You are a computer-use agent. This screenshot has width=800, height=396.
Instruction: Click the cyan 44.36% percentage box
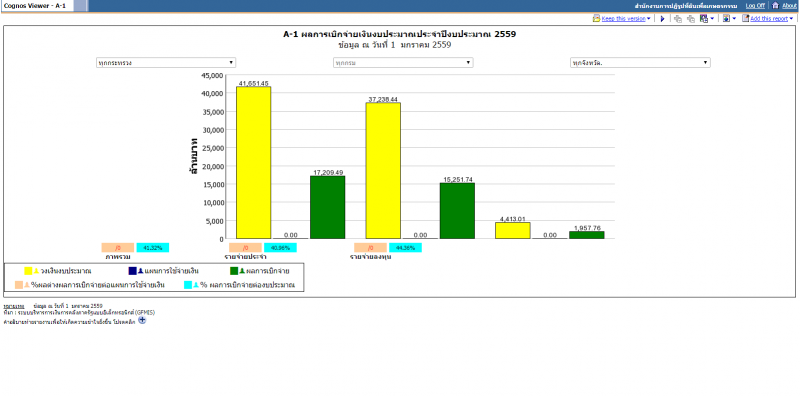(405, 248)
